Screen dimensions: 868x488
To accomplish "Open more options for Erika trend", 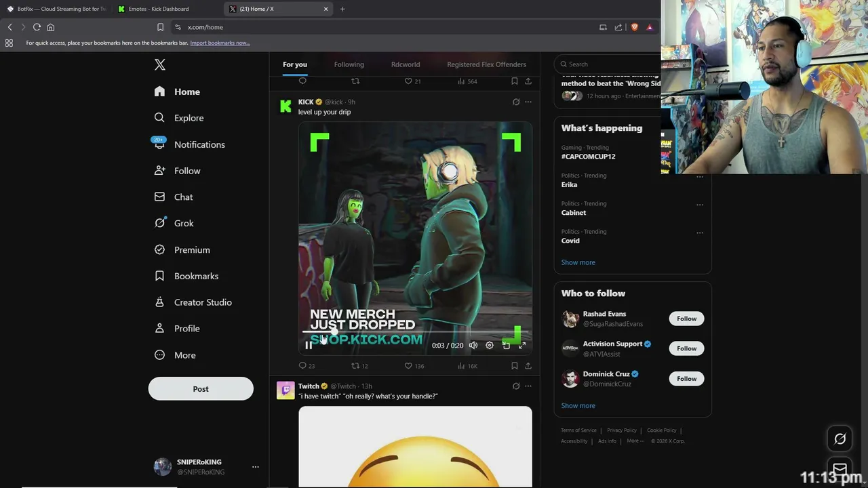I will coord(699,177).
